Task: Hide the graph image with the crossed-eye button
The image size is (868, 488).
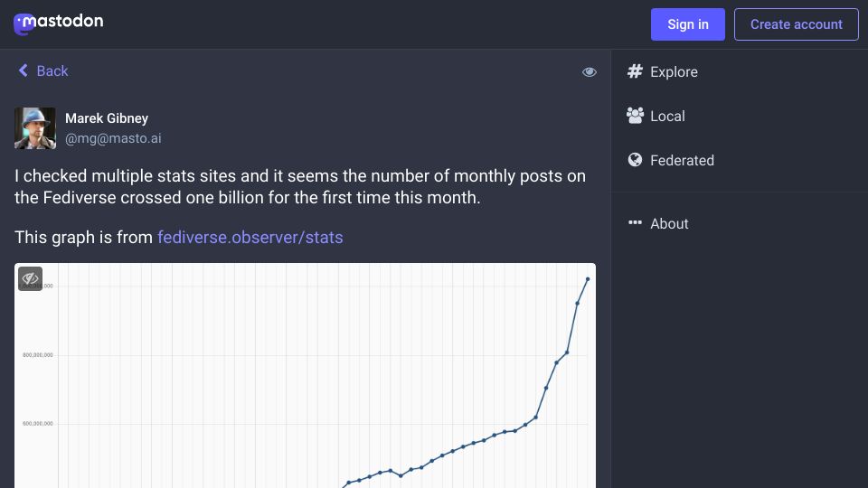Action: [31, 278]
